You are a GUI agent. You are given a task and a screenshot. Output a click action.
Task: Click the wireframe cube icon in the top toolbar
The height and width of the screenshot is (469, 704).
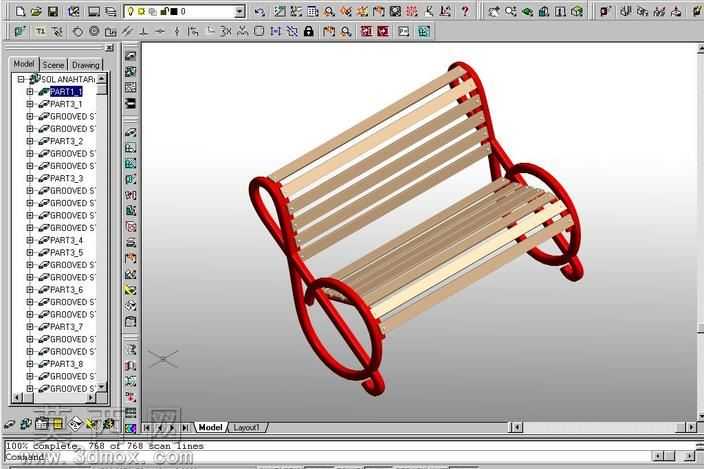[577, 11]
